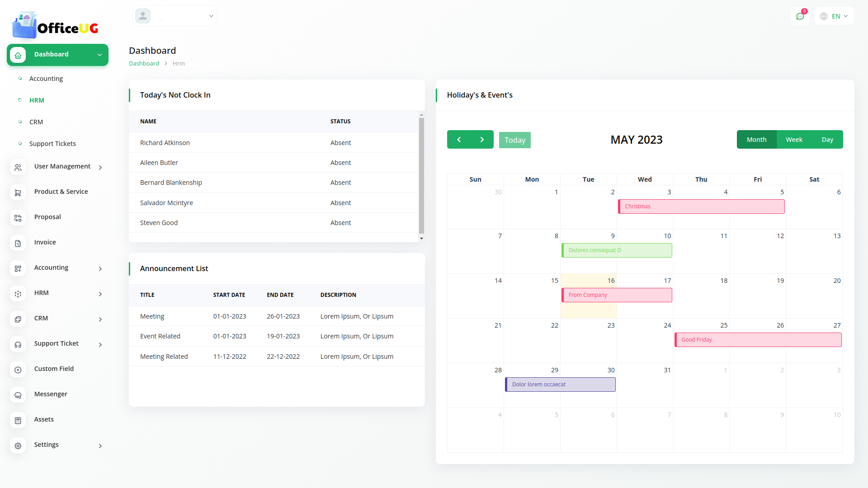Go to next month with right arrow
This screenshot has width=868, height=488.
tap(482, 140)
